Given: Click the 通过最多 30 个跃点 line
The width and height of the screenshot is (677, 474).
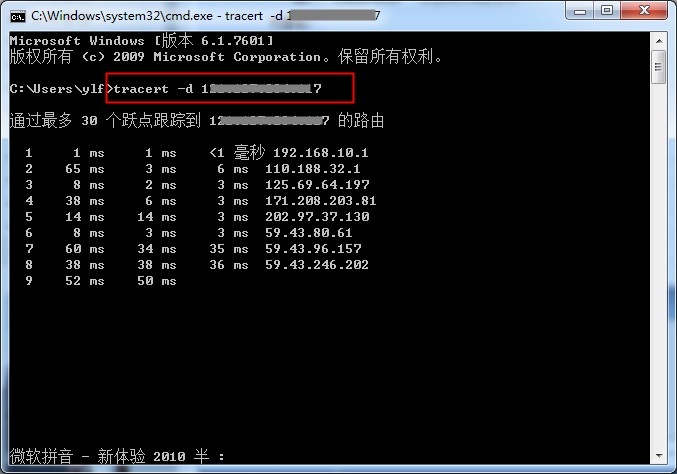Looking at the screenshot, I should 197,120.
